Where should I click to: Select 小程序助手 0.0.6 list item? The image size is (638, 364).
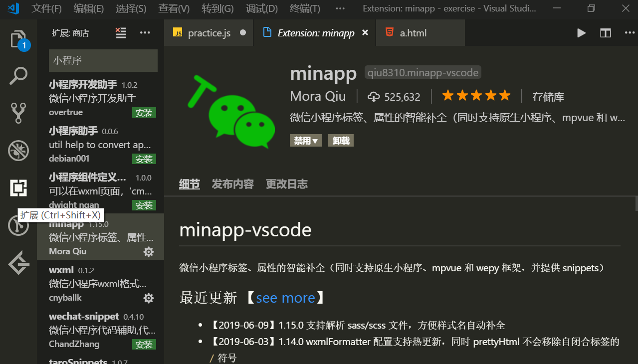click(x=100, y=145)
